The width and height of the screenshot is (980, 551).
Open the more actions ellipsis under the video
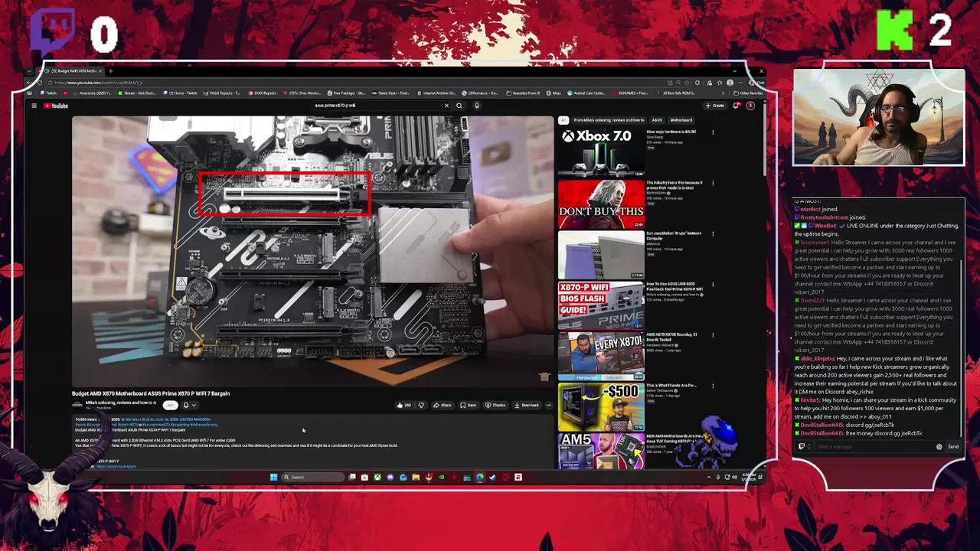click(x=548, y=405)
